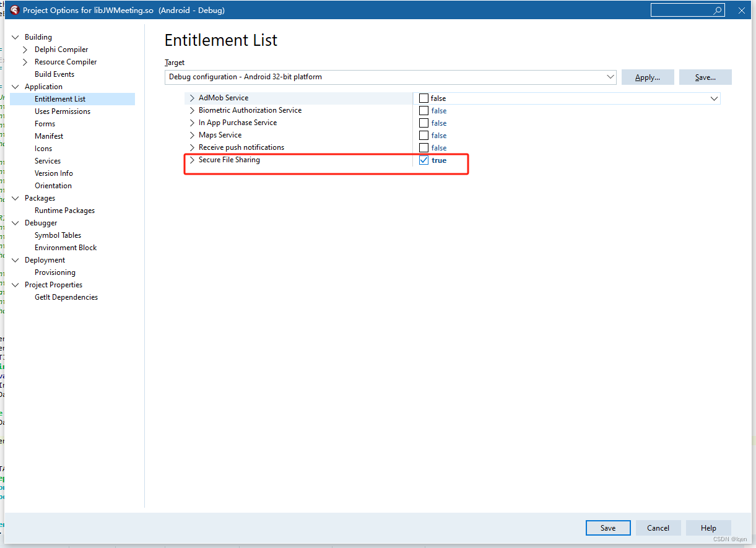Expand the Secure File Sharing entry
The width and height of the screenshot is (756, 548).
point(191,159)
